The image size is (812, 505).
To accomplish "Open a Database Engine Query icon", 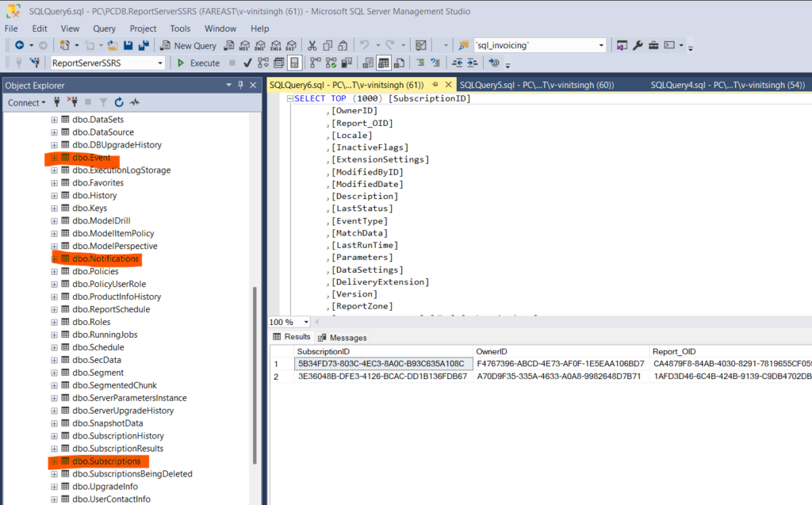I will pyautogui.click(x=228, y=45).
